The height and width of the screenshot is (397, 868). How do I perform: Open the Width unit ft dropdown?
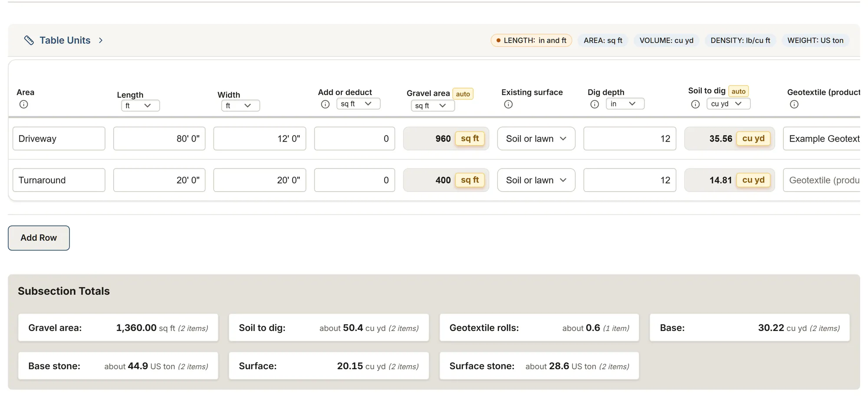(x=240, y=106)
